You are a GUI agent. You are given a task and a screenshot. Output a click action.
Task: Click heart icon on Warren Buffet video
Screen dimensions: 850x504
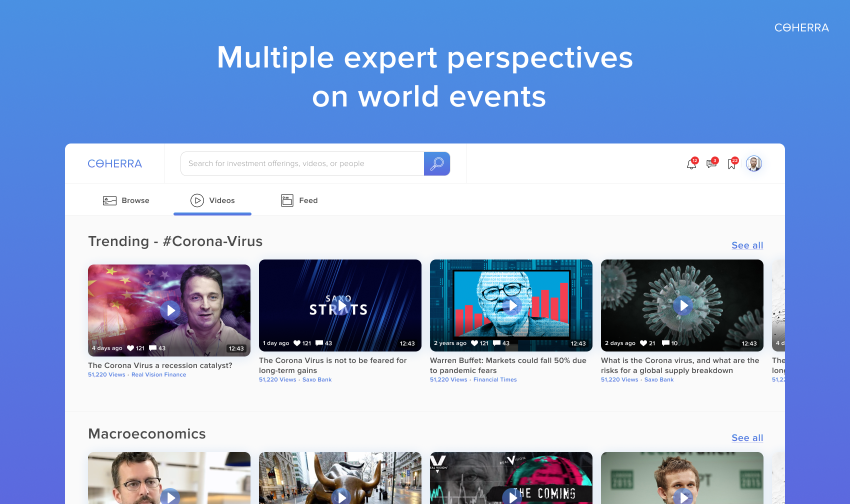(474, 343)
